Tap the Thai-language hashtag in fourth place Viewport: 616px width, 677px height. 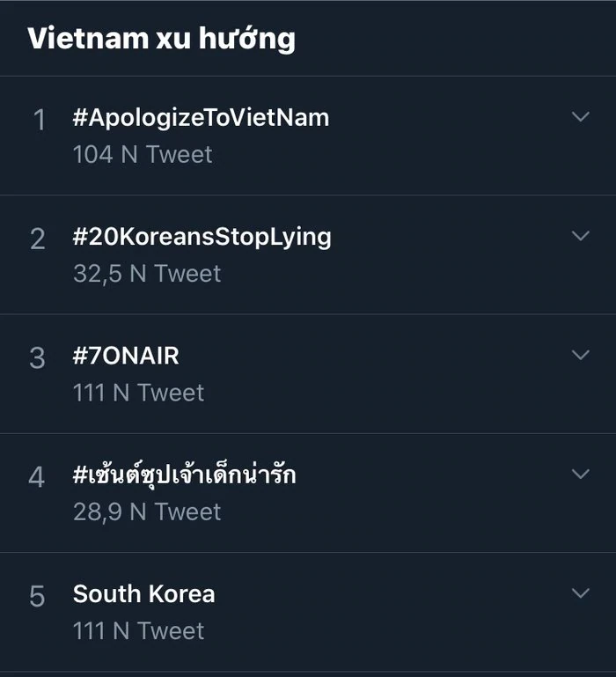[184, 475]
